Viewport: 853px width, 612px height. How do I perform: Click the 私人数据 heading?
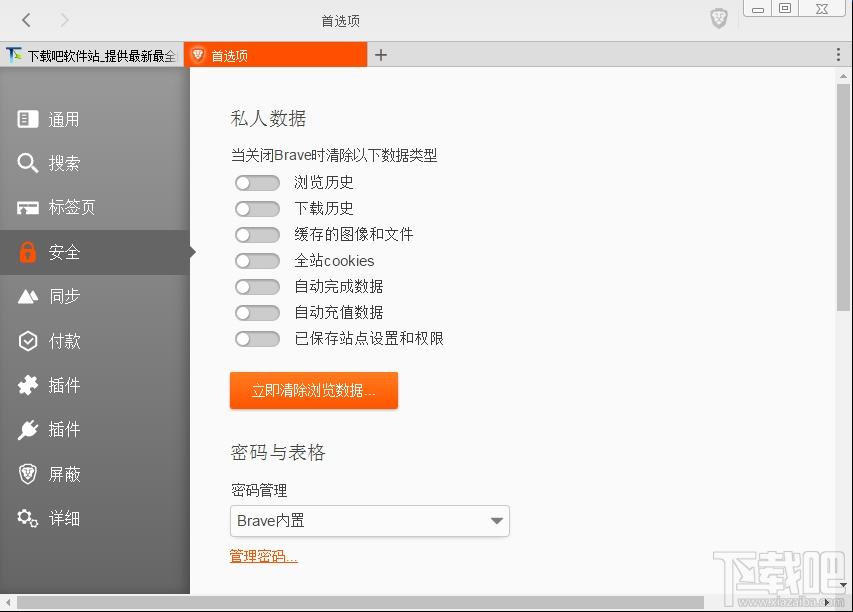point(268,118)
